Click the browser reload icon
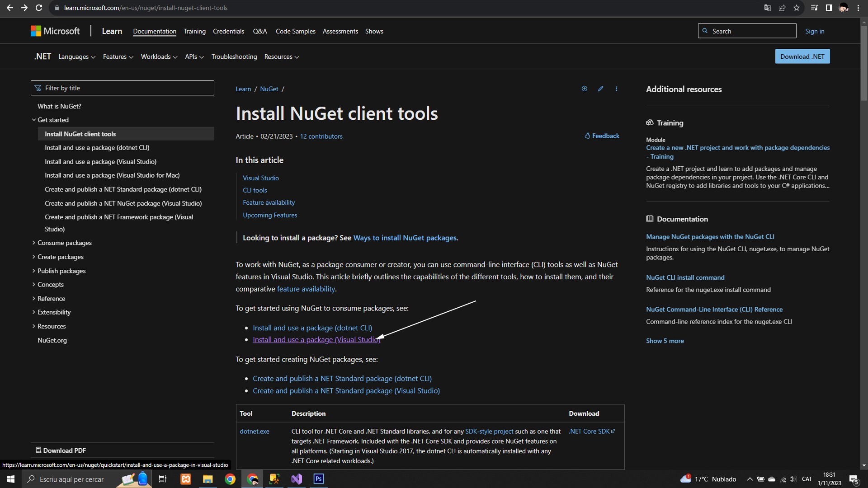 (x=39, y=8)
